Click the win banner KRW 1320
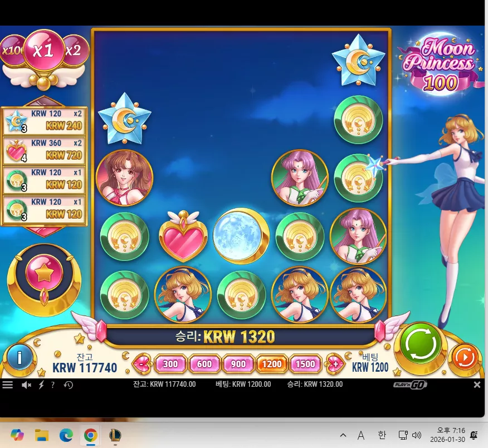The image size is (488, 448). tap(225, 336)
